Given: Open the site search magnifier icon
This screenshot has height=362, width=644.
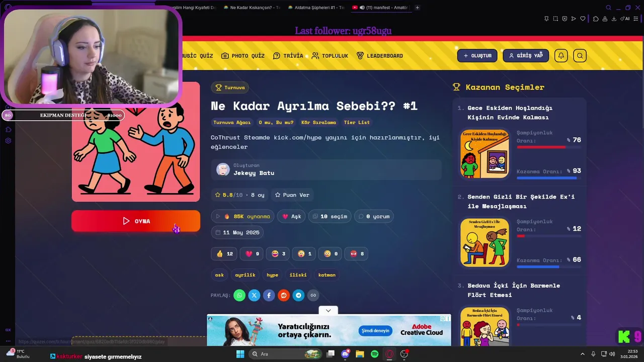Looking at the screenshot, I should pyautogui.click(x=580, y=55).
